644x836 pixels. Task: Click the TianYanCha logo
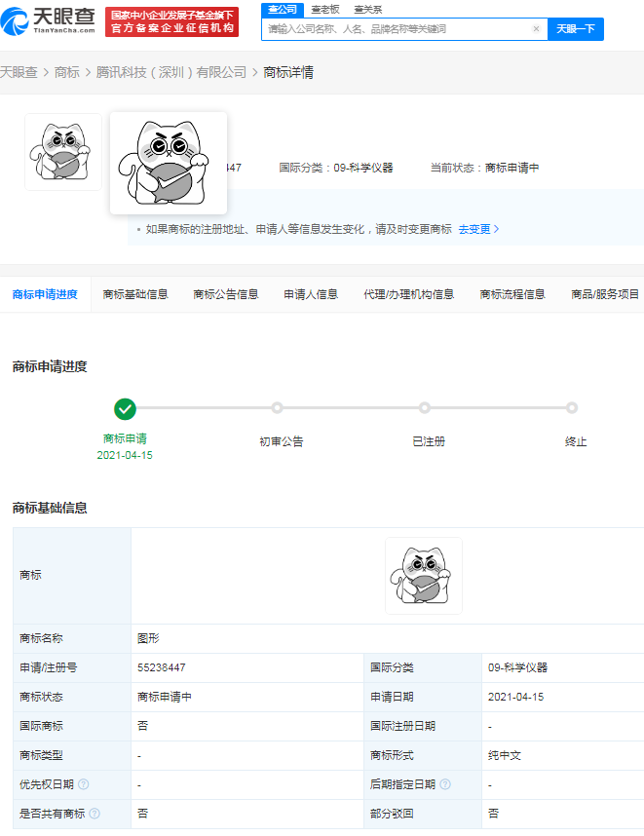point(48,20)
